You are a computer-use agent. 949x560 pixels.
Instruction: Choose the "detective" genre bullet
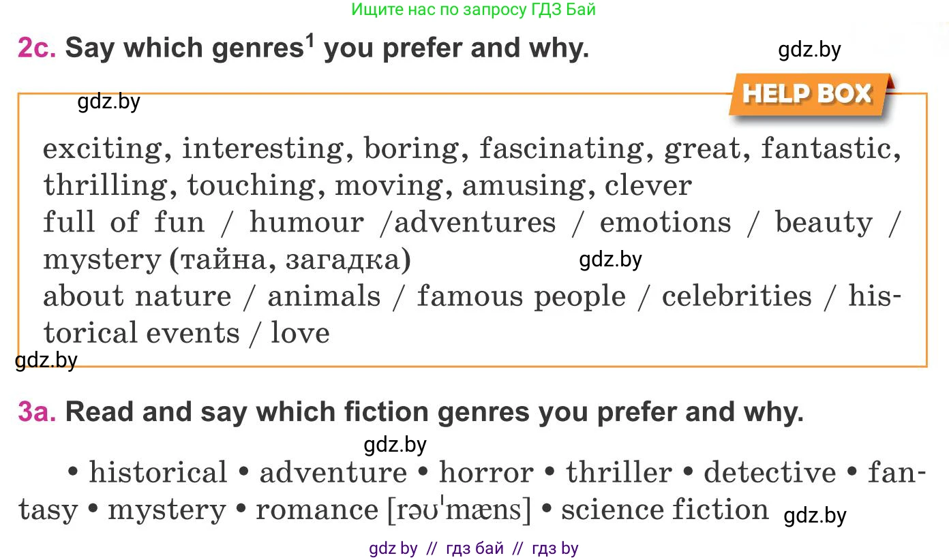tap(770, 473)
